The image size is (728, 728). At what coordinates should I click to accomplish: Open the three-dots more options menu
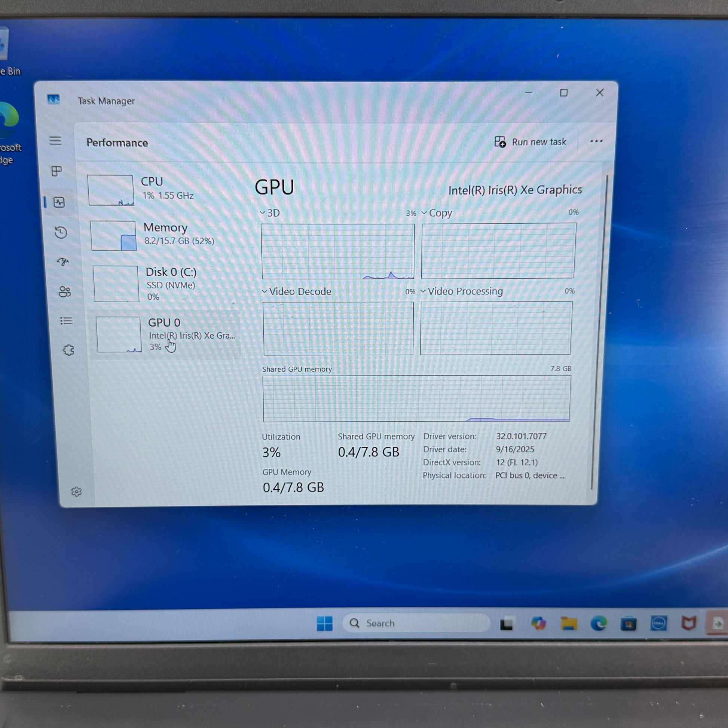596,141
